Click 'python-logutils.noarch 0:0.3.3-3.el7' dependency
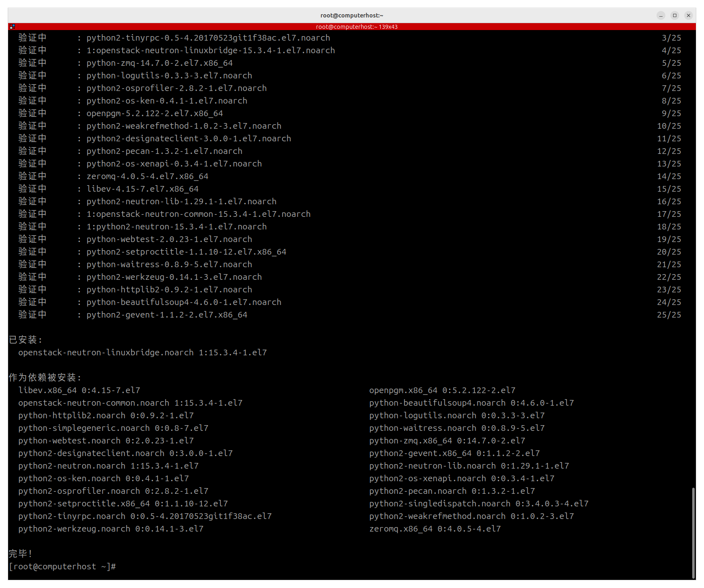704x588 pixels. tap(457, 415)
